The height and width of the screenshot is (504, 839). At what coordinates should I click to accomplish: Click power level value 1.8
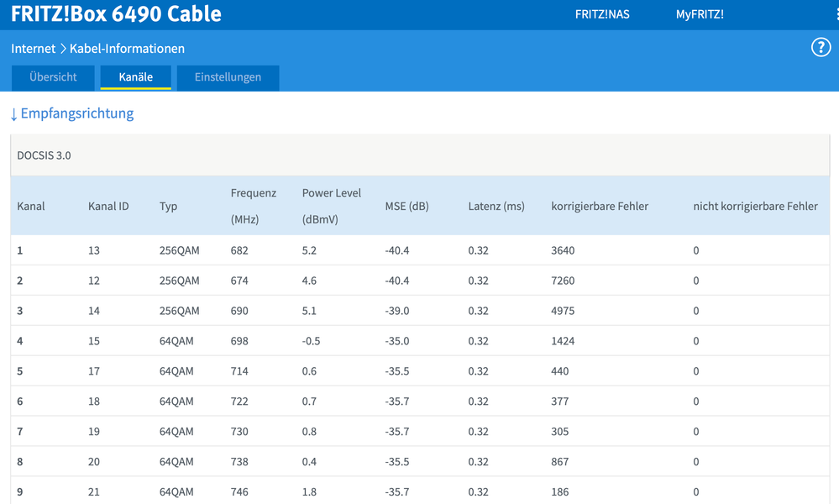point(309,491)
